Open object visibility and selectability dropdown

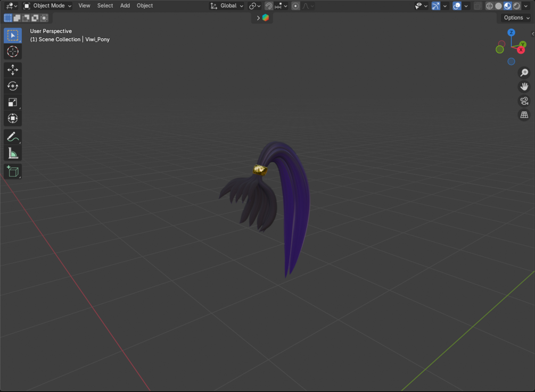coord(421,6)
